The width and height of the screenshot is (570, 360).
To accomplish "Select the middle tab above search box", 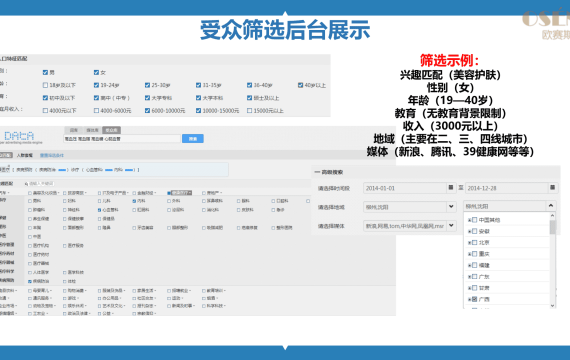I will pyautogui.click(x=92, y=130).
